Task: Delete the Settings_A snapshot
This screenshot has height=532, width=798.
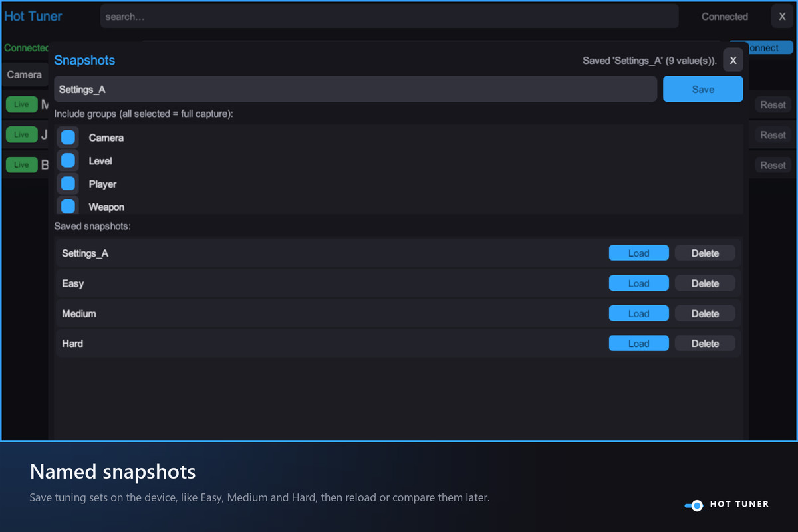Action: [705, 253]
